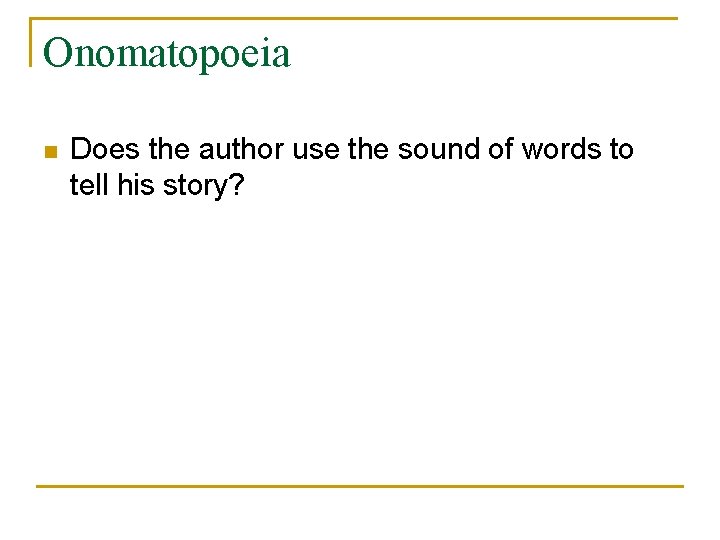Click the word "his" in the bullet
720x540 pixels.
click(131, 185)
